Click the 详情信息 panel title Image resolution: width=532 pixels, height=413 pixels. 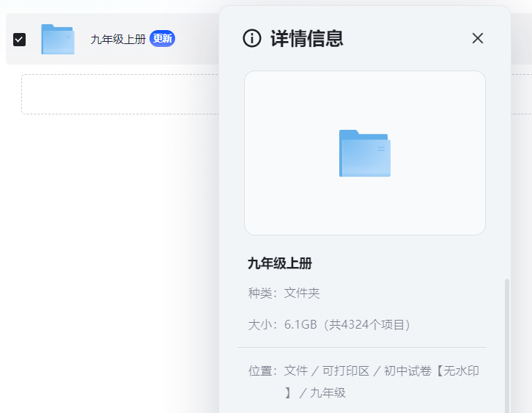pos(307,39)
